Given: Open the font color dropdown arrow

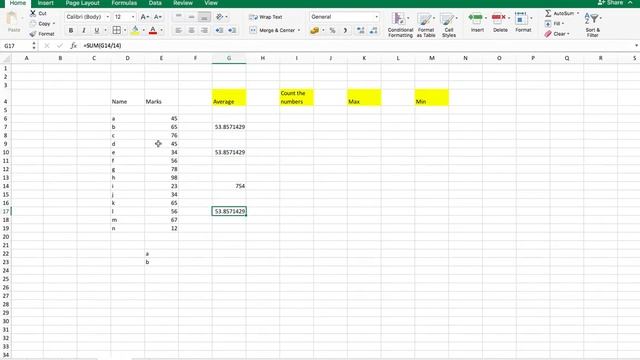Looking at the screenshot, I should [162, 30].
